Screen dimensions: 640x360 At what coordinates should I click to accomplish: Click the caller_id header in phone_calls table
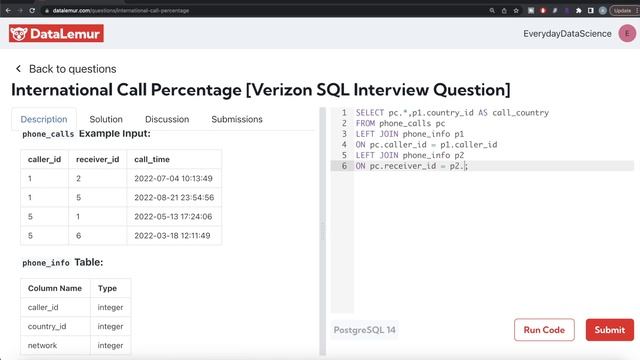pyautogui.click(x=44, y=159)
